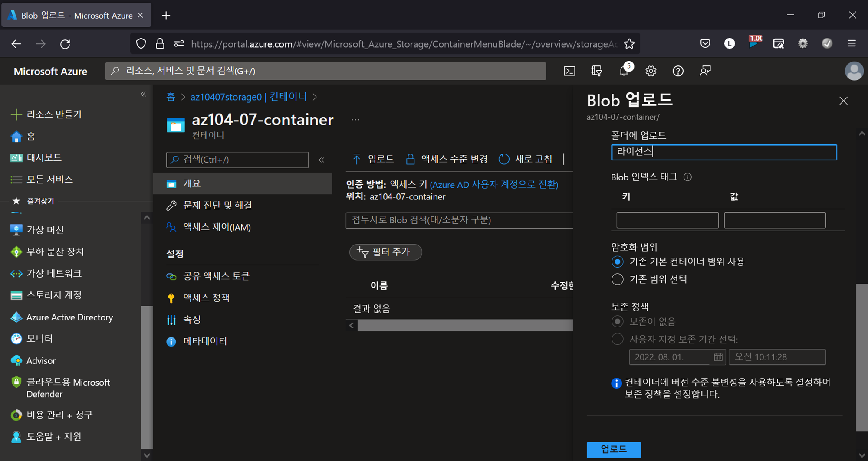Bookmark page with the star icon
Viewport: 868px width, 461px height.
point(629,44)
